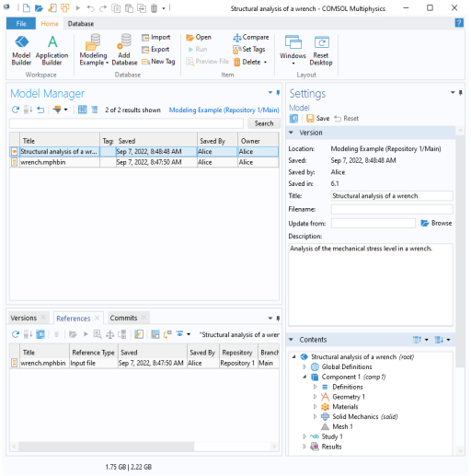Click the eye icon in References toolbar
Viewport: 471px width, 476px height.
[x=179, y=334]
